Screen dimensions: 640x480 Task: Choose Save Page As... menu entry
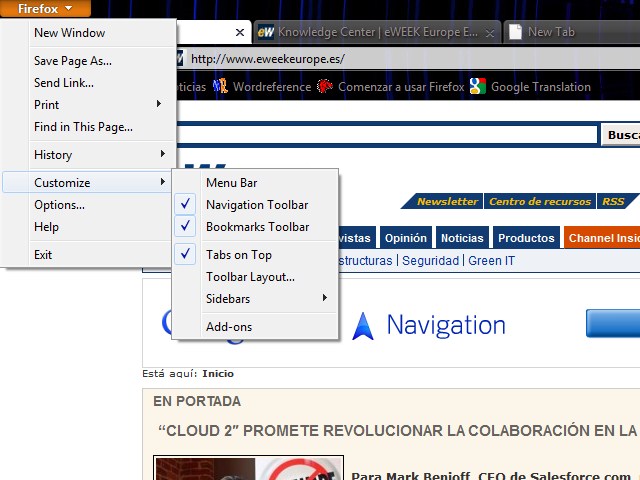click(x=73, y=61)
